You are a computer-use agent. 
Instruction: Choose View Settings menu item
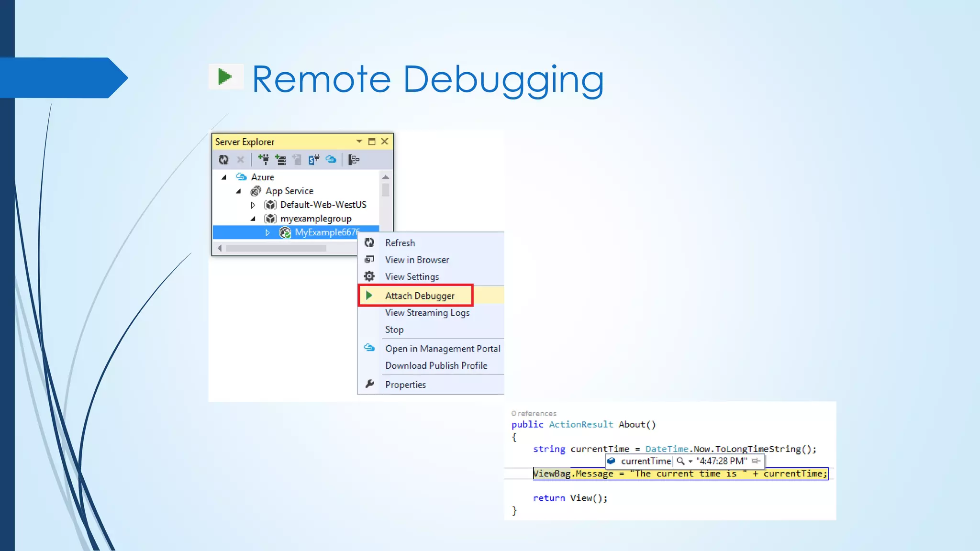(x=431, y=276)
